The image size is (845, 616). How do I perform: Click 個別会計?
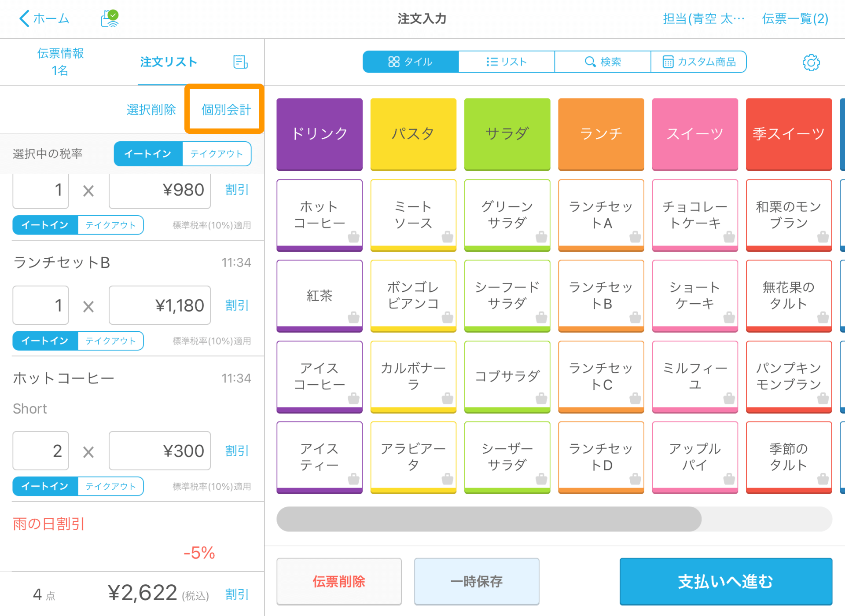226,110
